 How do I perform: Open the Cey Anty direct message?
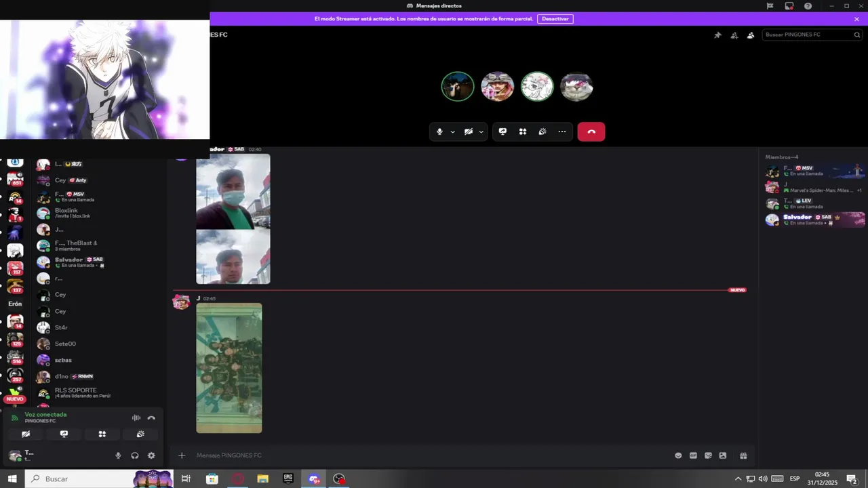click(98, 180)
